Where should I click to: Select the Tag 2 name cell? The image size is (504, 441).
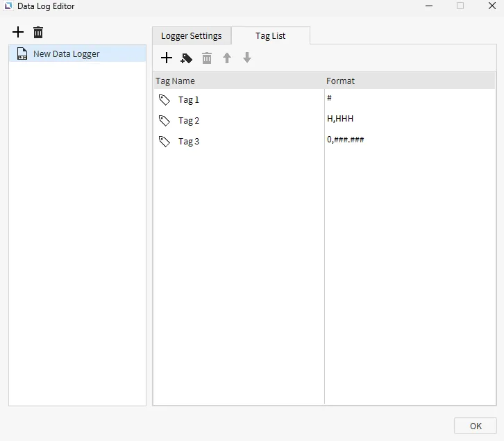[x=189, y=121]
